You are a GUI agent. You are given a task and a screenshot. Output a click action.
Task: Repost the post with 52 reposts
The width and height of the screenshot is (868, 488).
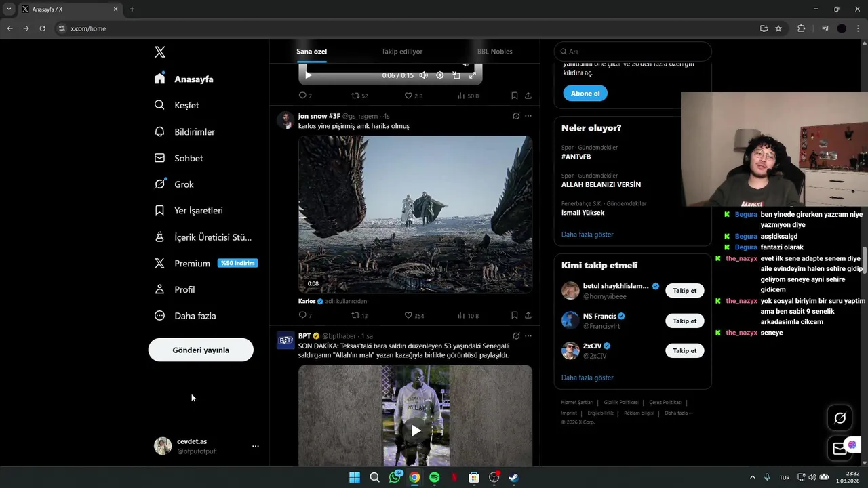[359, 96]
